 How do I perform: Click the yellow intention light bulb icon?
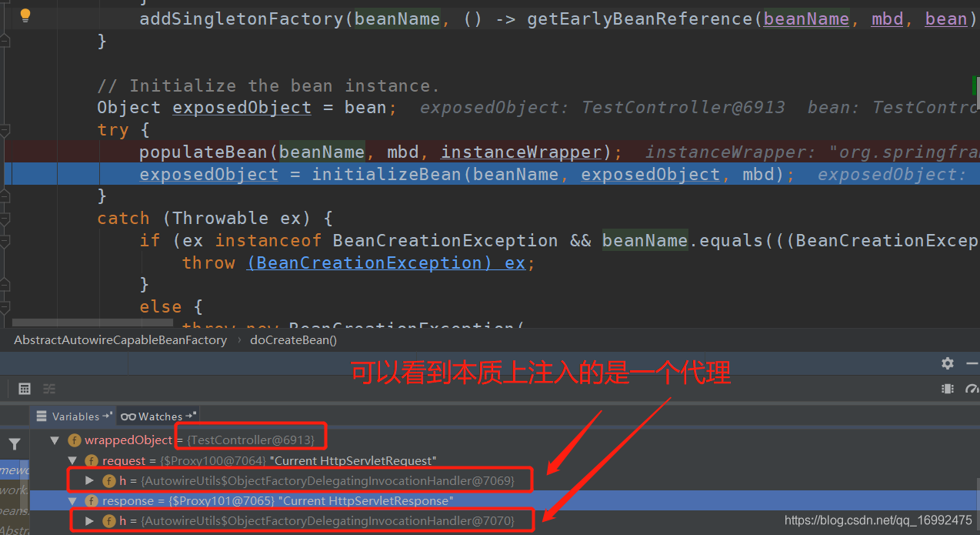click(x=25, y=15)
